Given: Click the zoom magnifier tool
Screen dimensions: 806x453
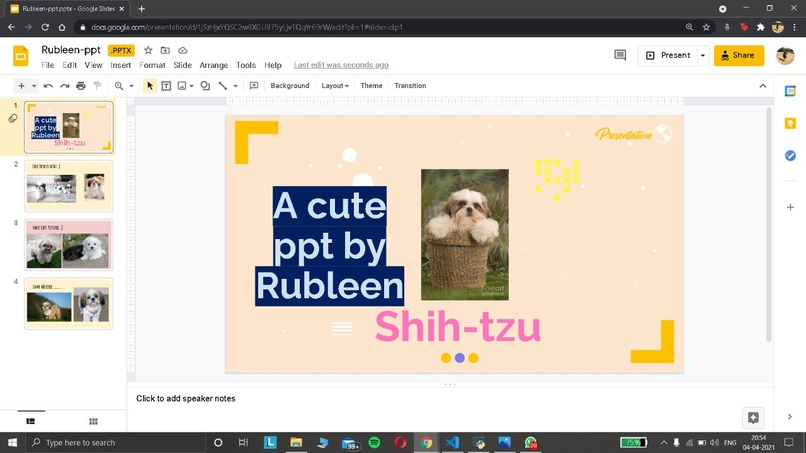Looking at the screenshot, I should 119,86.
